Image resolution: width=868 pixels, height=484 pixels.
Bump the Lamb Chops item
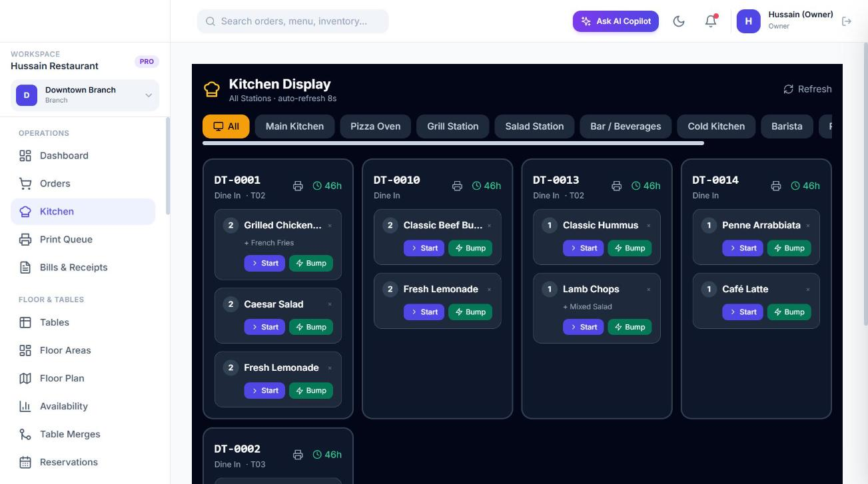(x=630, y=327)
